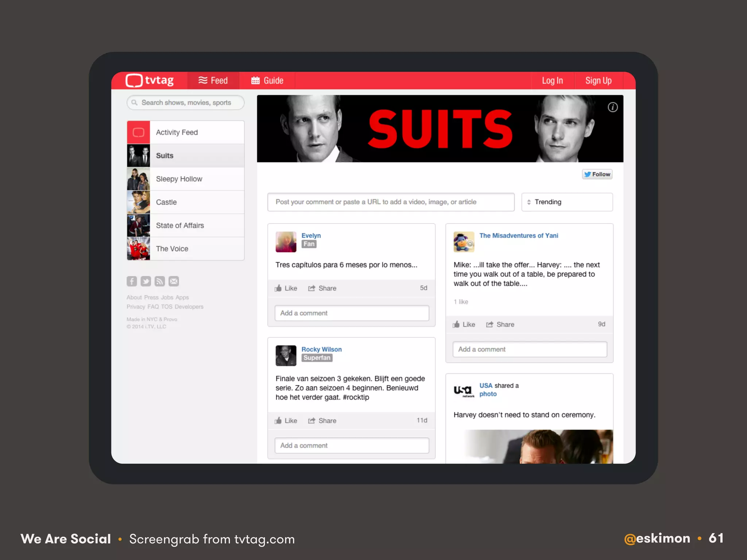Share Rocky Wilson's post

pos(322,421)
